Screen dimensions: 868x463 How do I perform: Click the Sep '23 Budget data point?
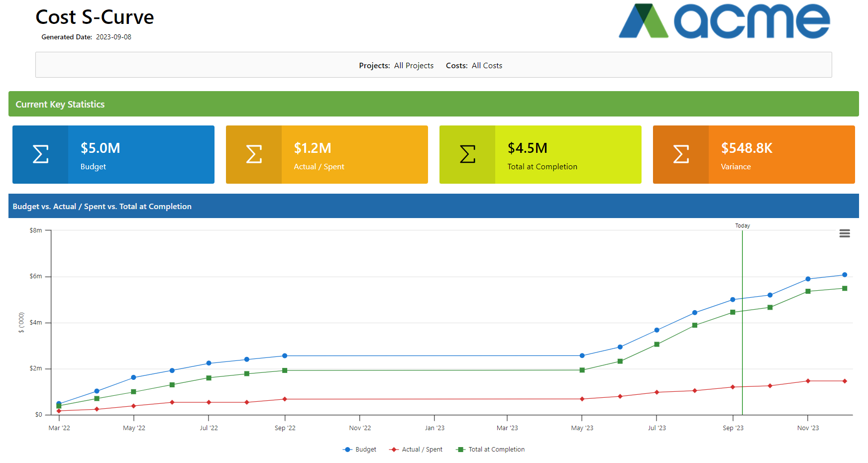coord(732,299)
